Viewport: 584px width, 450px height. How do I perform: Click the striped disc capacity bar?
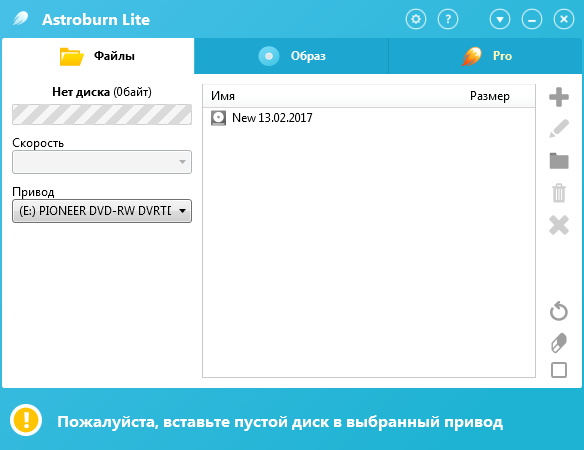point(102,114)
